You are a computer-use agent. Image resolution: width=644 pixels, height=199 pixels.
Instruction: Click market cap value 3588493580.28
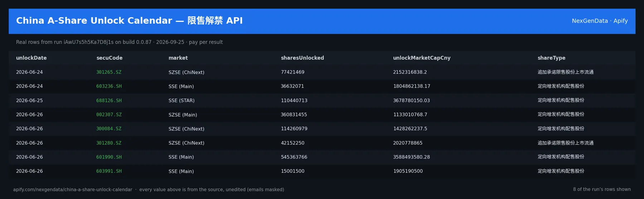[411, 157]
